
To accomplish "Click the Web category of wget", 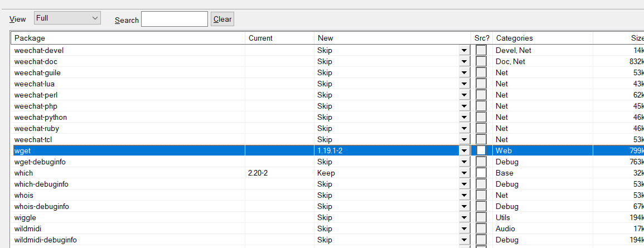I will pos(503,150).
